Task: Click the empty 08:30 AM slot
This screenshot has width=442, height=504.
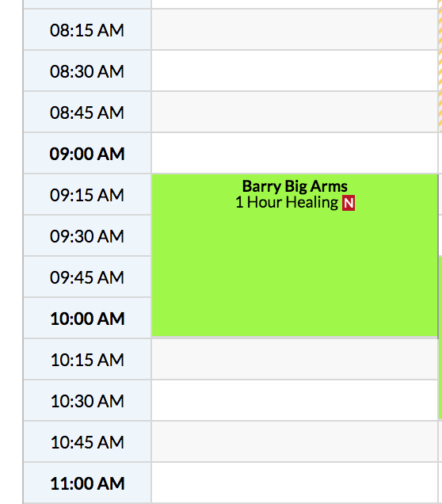Action: point(295,71)
